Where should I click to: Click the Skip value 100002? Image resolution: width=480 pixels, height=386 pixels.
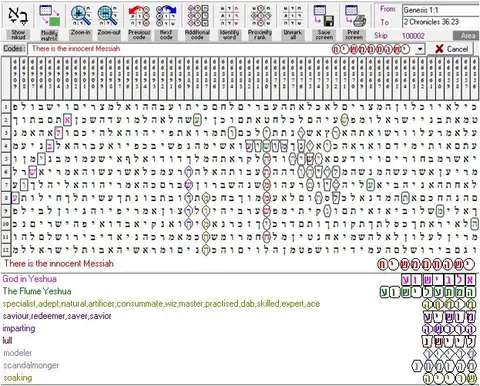pyautogui.click(x=413, y=36)
